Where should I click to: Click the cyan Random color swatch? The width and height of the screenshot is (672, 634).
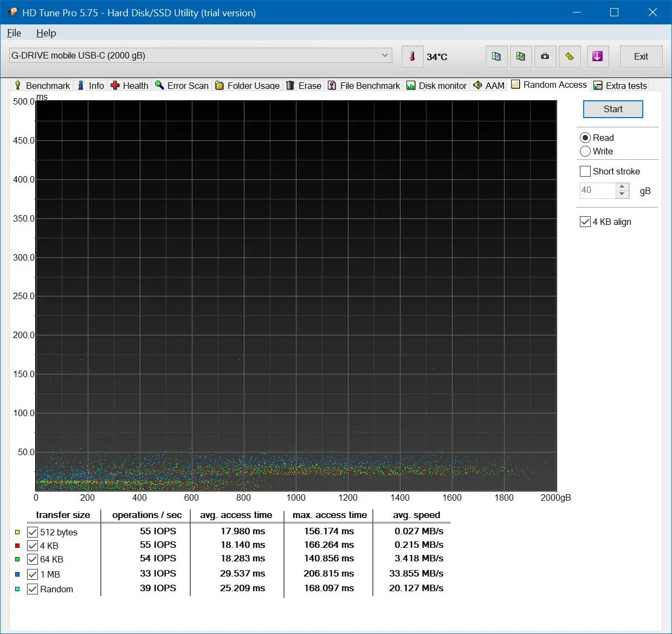tap(17, 589)
